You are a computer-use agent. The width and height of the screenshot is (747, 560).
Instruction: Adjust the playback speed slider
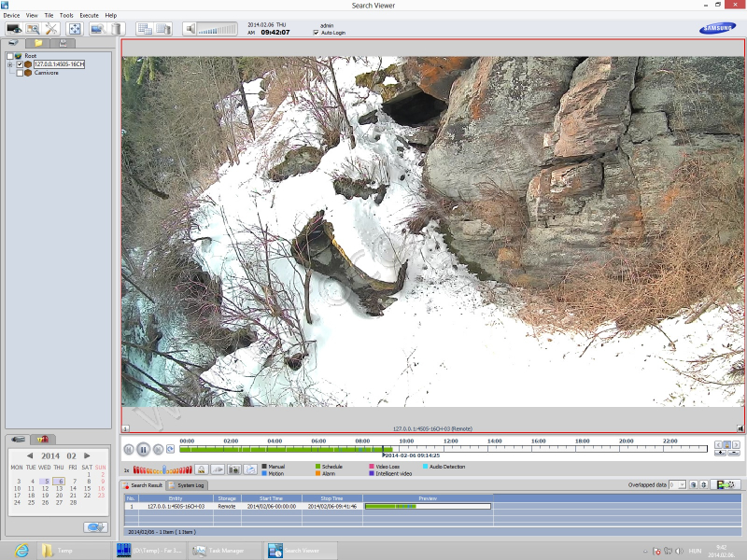click(x=162, y=469)
